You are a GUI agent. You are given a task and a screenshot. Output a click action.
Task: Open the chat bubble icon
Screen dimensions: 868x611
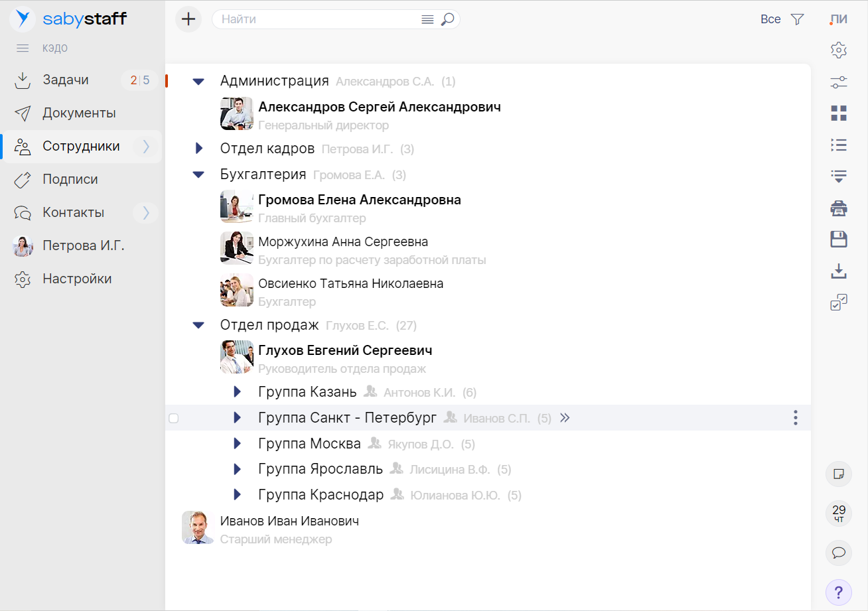coord(838,553)
